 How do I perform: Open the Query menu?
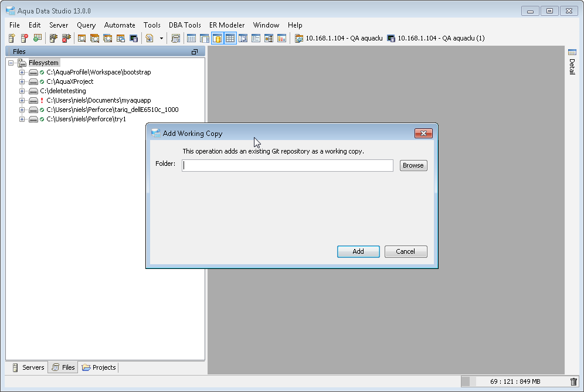pyautogui.click(x=86, y=25)
